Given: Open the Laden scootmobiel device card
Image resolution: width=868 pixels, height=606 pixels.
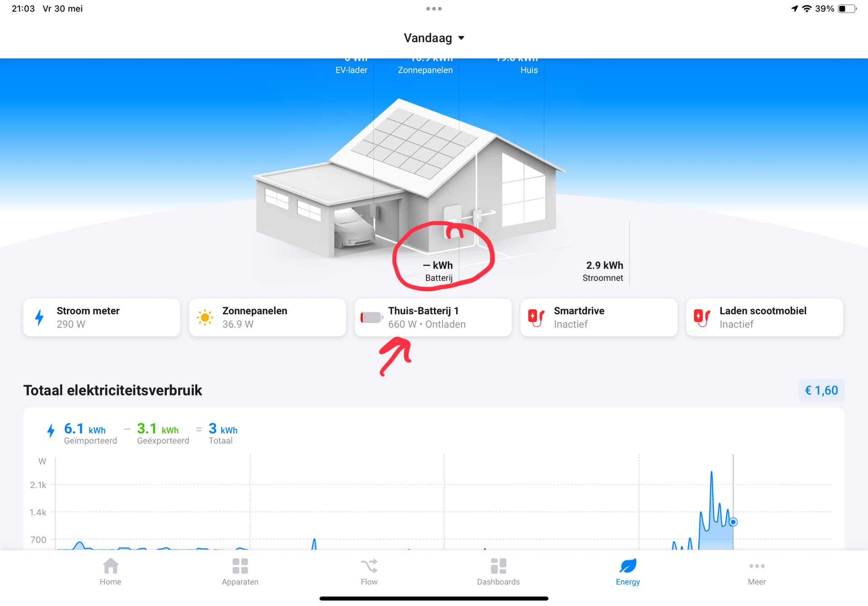Looking at the screenshot, I should (x=764, y=317).
